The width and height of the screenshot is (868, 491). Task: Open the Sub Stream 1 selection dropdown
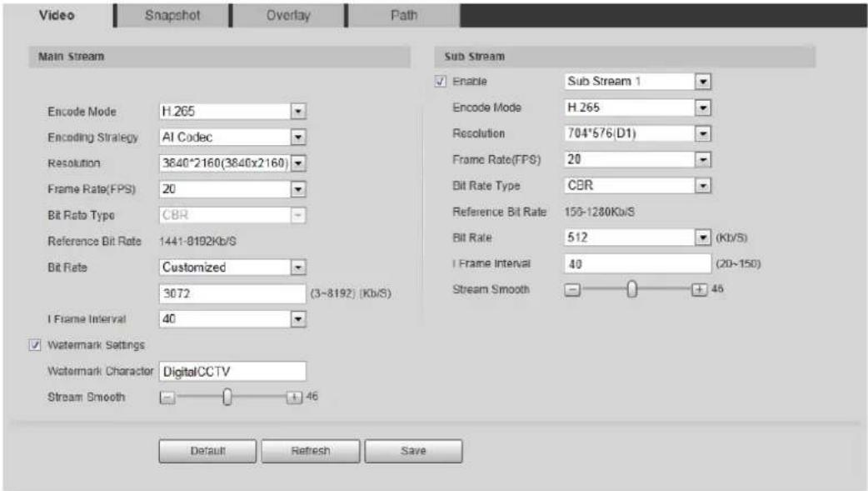point(638,82)
